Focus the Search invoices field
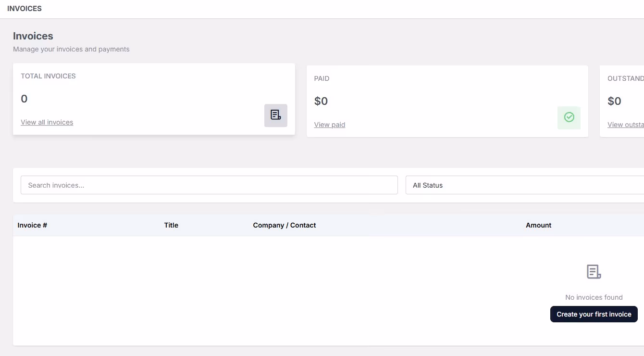Screen dimensions: 644x356 [209, 185]
